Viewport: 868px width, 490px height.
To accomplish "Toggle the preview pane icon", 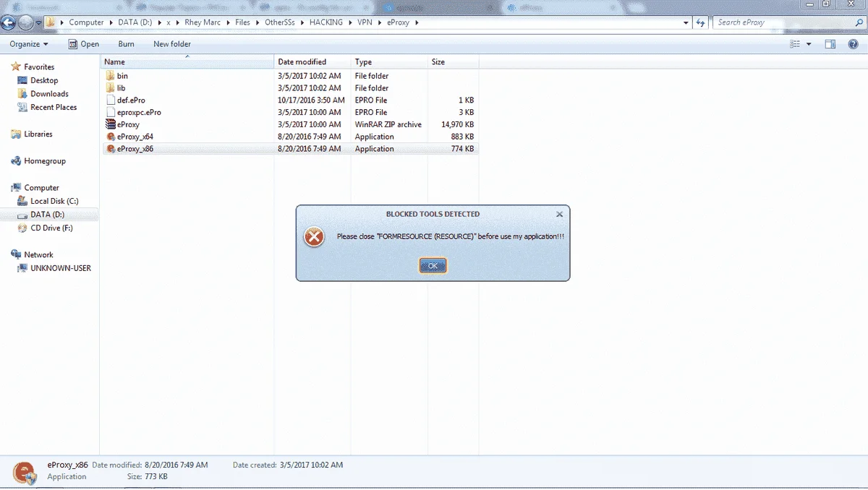I will 830,44.
